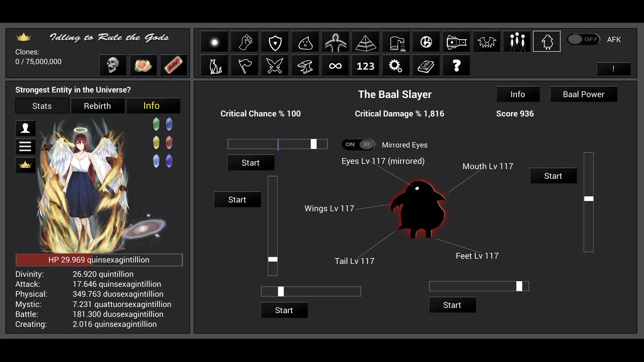
Task: Switch to the Rebirth tab
Action: pos(97,106)
